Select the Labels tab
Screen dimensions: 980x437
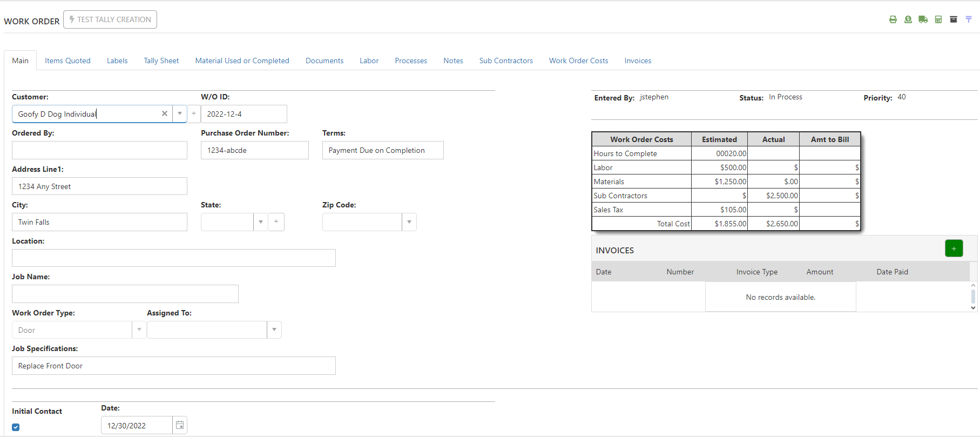click(117, 60)
